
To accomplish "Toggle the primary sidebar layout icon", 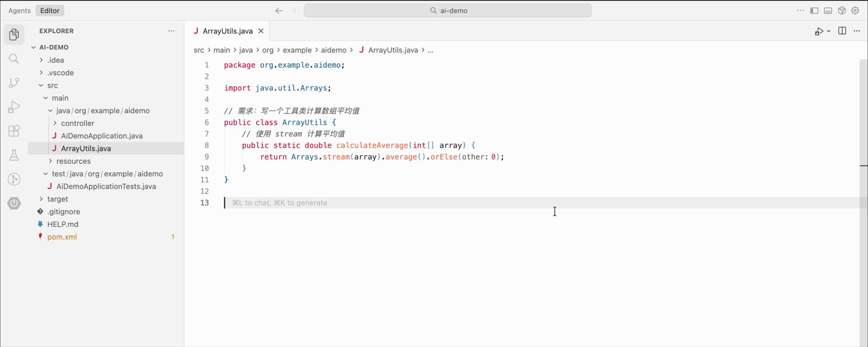I will [x=814, y=10].
